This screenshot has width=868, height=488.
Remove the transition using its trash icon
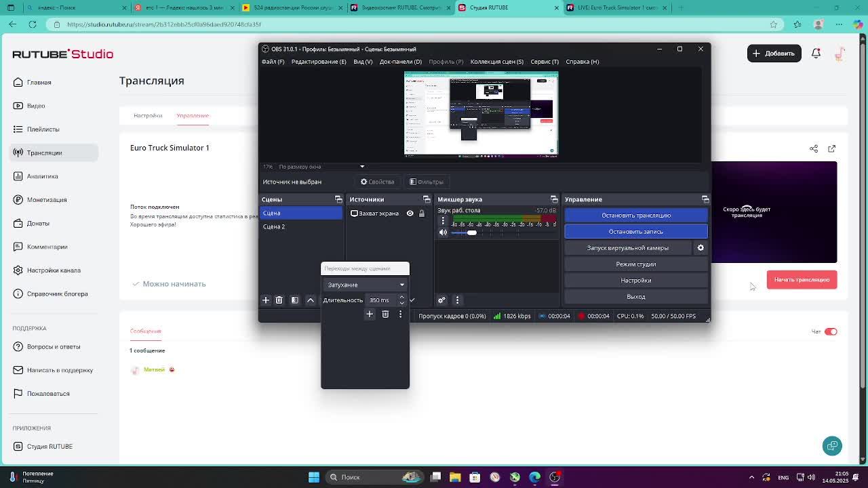coord(385,314)
